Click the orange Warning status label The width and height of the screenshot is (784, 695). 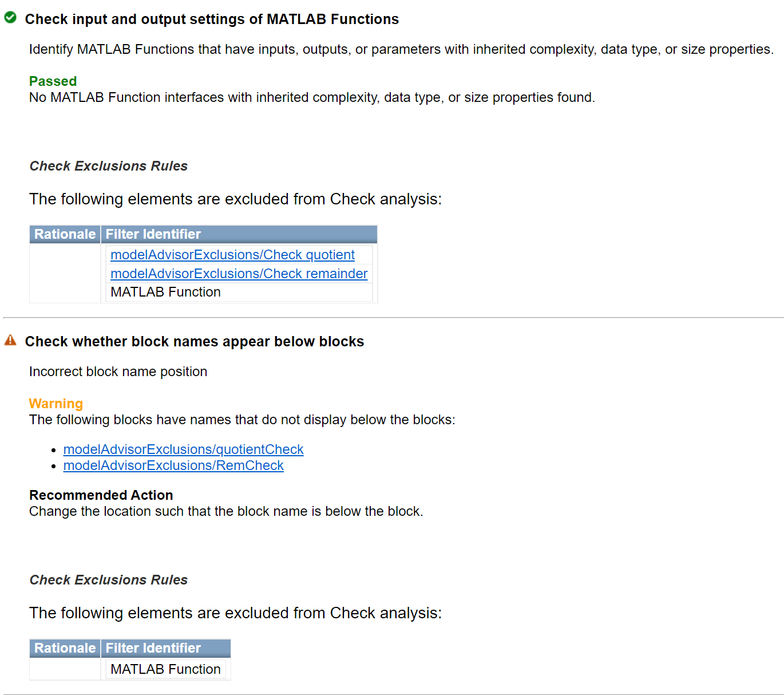pos(56,404)
